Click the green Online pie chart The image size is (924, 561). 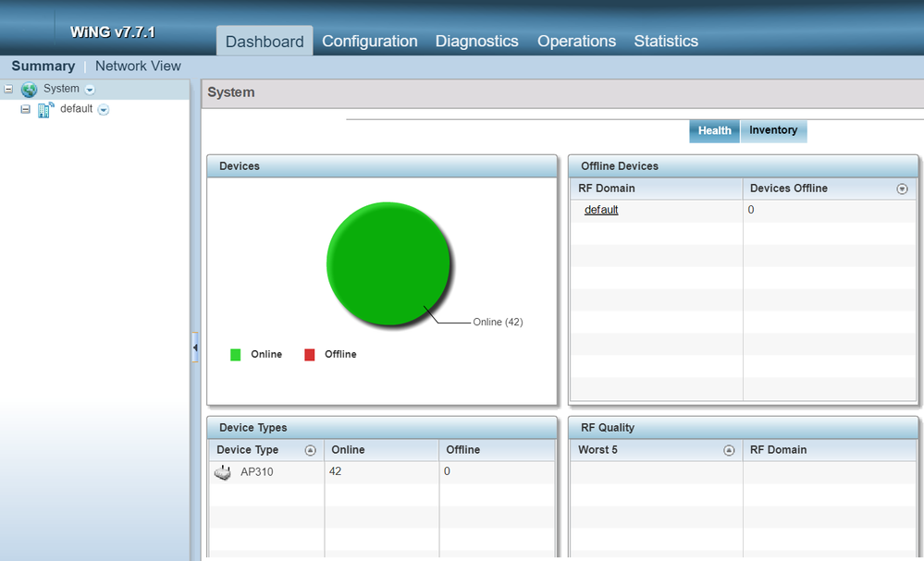click(x=388, y=263)
